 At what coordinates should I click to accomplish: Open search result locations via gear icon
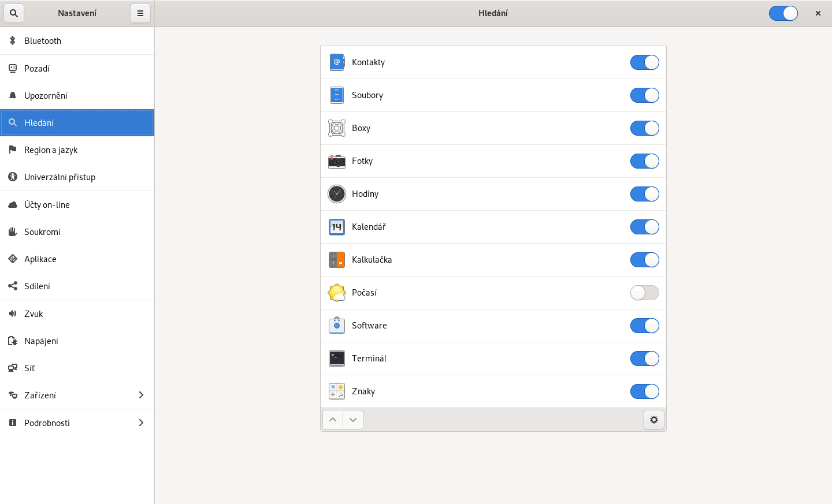coord(653,420)
